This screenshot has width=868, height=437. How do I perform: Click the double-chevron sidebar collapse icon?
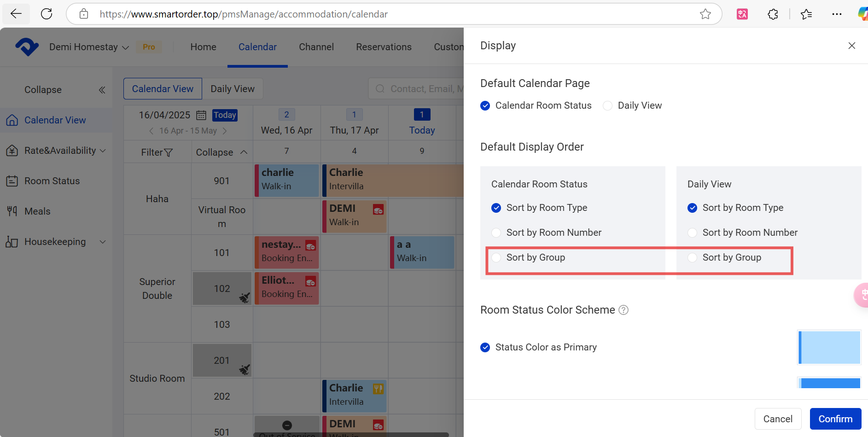tap(102, 90)
